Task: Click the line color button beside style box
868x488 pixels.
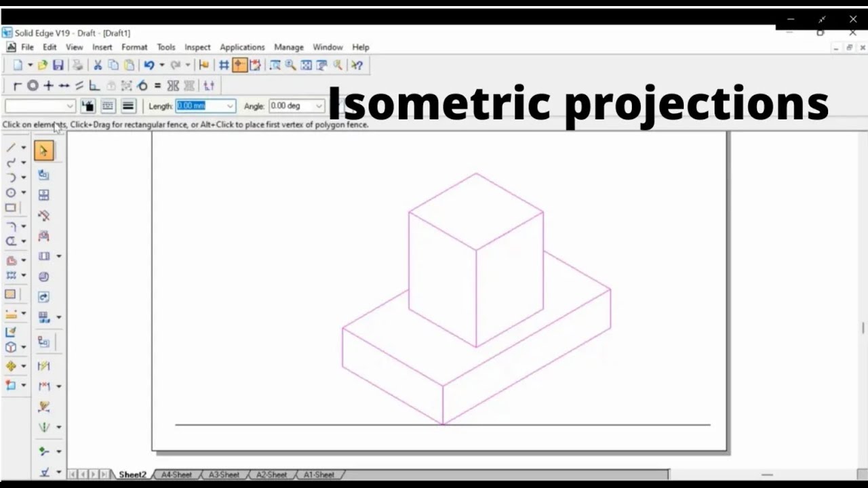Action: point(87,106)
